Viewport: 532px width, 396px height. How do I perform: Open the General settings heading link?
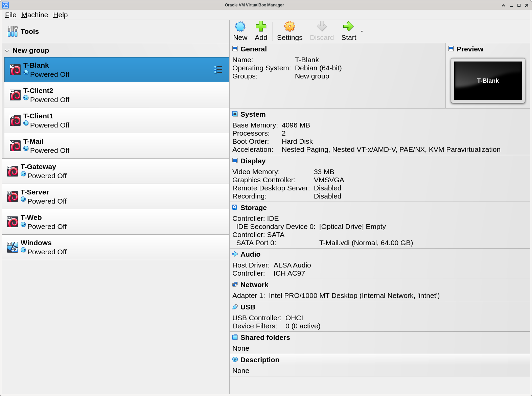click(253, 49)
